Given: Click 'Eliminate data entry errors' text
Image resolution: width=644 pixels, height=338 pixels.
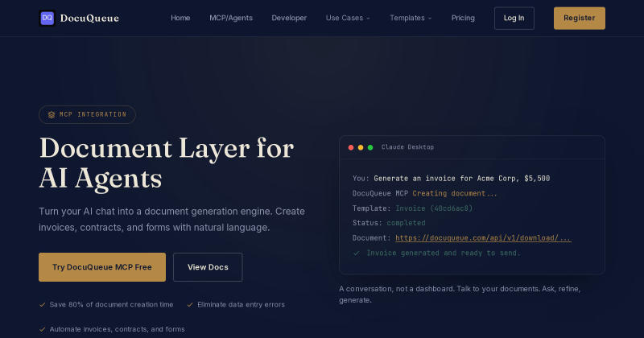Looking at the screenshot, I should pos(241,305).
